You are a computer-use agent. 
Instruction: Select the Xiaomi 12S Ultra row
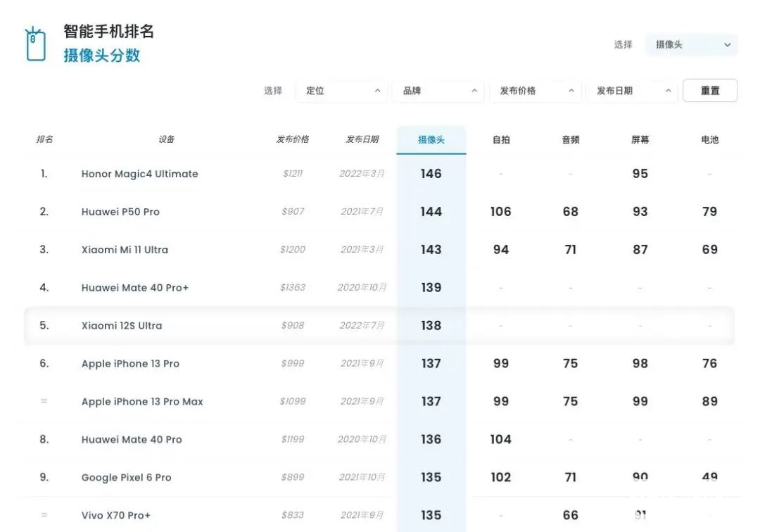[122, 326]
